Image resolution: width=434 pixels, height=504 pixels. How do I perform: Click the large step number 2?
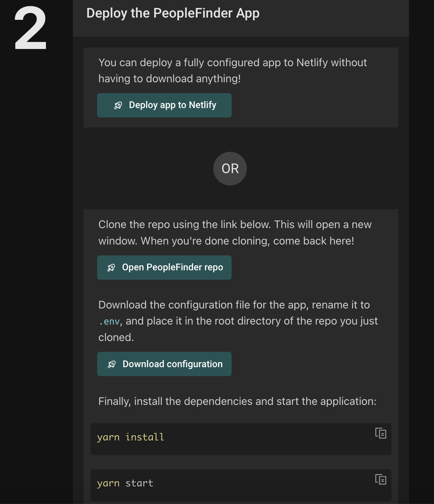click(x=30, y=29)
